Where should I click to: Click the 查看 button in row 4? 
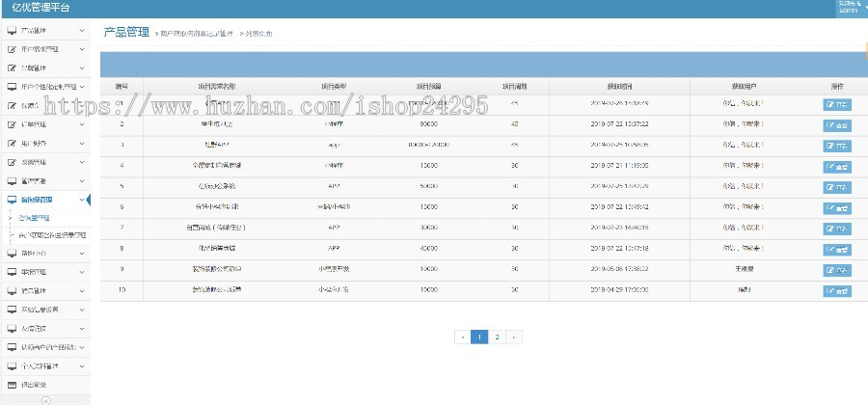click(x=837, y=167)
